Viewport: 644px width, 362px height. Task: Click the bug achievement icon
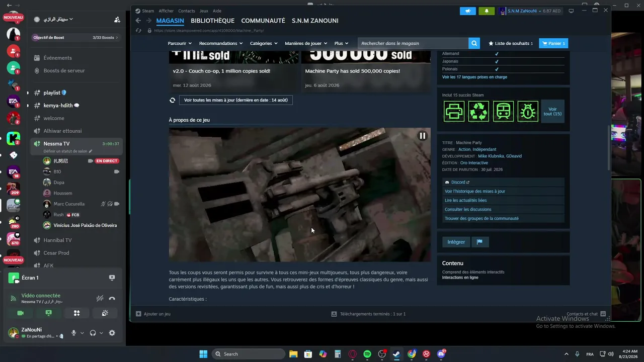[x=528, y=111]
